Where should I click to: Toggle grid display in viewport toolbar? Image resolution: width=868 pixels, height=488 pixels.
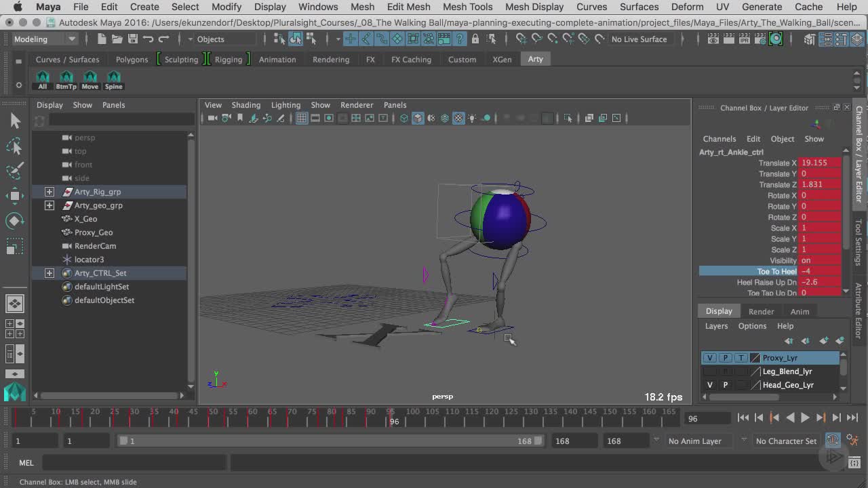[x=302, y=118]
